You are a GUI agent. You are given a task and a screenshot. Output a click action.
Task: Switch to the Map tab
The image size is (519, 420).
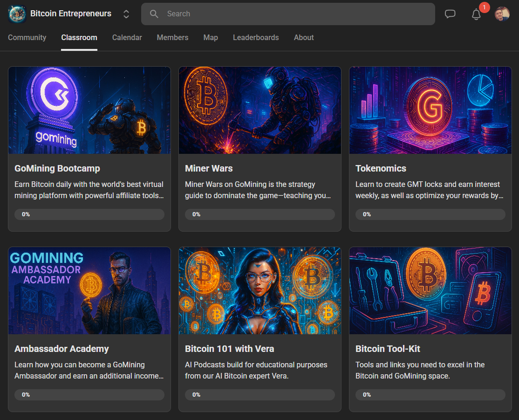pos(211,37)
